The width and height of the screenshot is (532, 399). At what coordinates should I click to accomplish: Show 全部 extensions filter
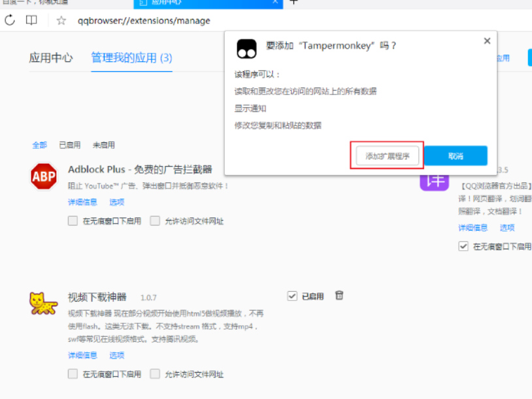coord(39,145)
